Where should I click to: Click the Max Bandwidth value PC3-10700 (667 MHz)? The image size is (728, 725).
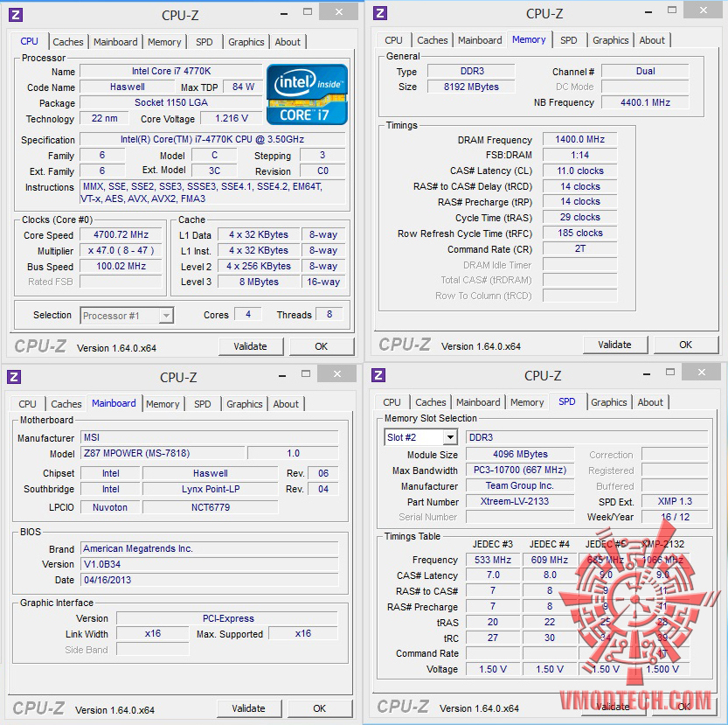(x=520, y=470)
